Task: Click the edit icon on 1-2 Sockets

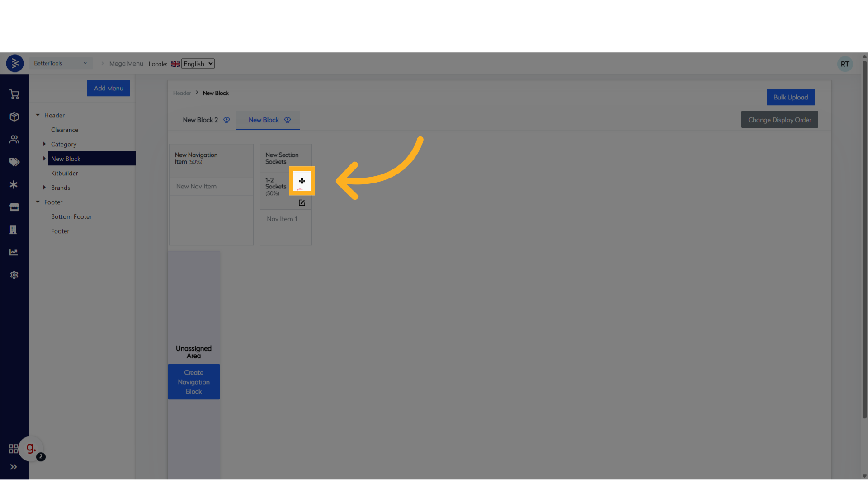Action: [302, 203]
